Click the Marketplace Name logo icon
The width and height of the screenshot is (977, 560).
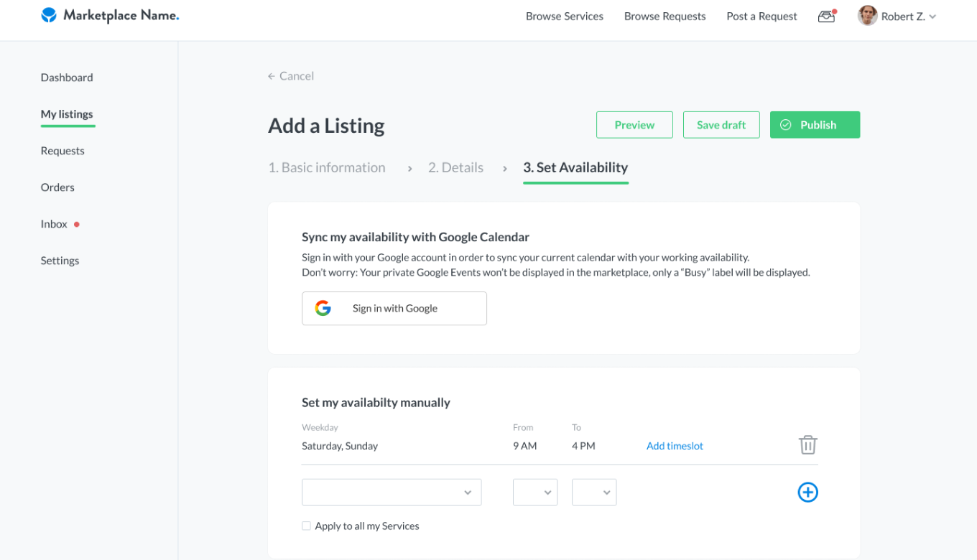(x=49, y=15)
